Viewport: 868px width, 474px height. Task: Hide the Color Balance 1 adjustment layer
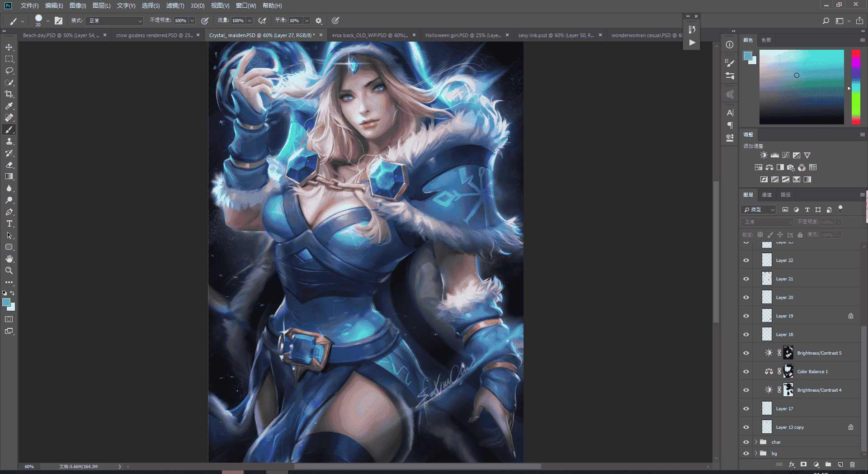(x=746, y=371)
